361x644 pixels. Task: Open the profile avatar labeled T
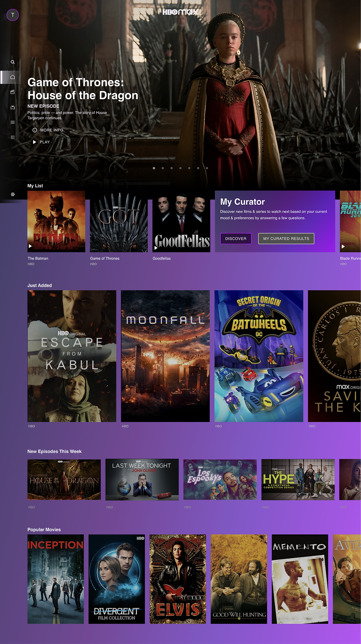(x=13, y=15)
